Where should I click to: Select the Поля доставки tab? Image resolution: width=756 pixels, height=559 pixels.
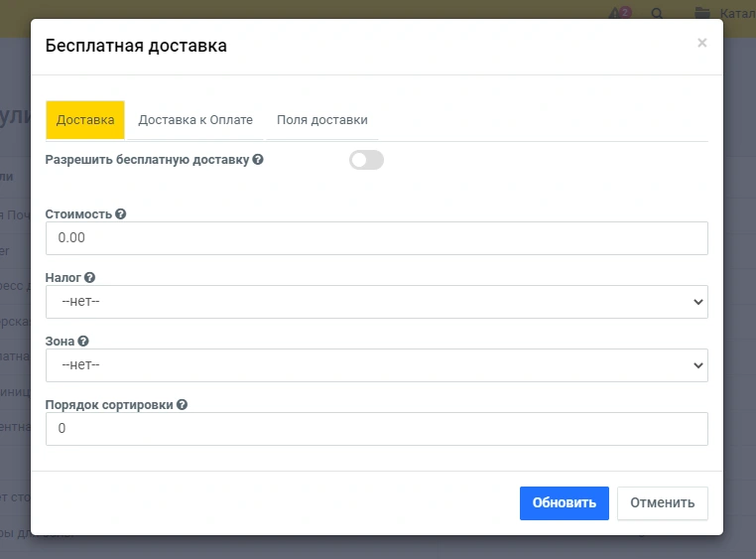point(322,120)
